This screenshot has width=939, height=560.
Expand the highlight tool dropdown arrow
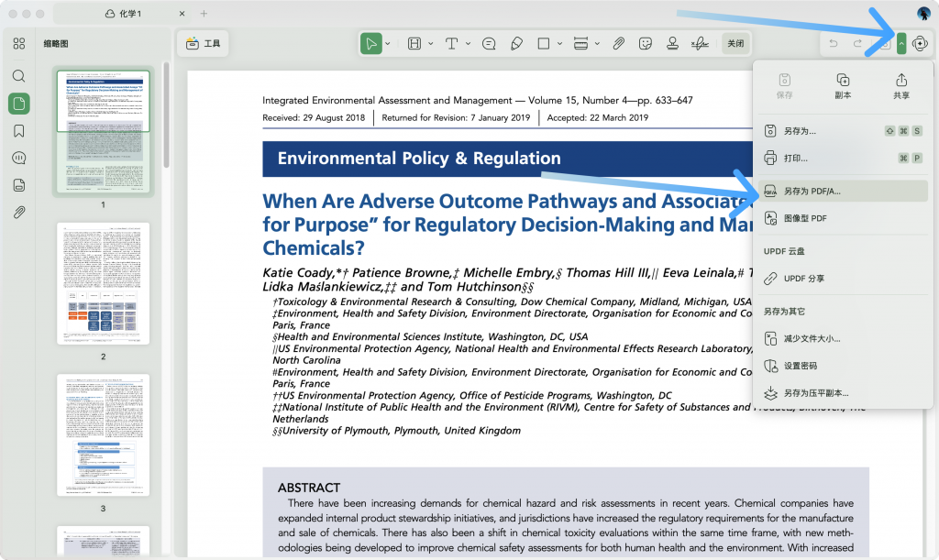431,44
